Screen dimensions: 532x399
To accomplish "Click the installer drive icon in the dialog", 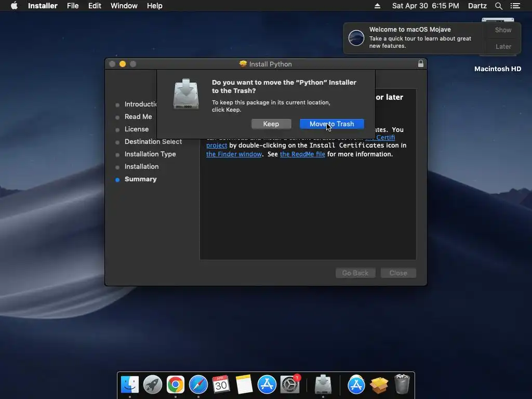I will pyautogui.click(x=185, y=94).
